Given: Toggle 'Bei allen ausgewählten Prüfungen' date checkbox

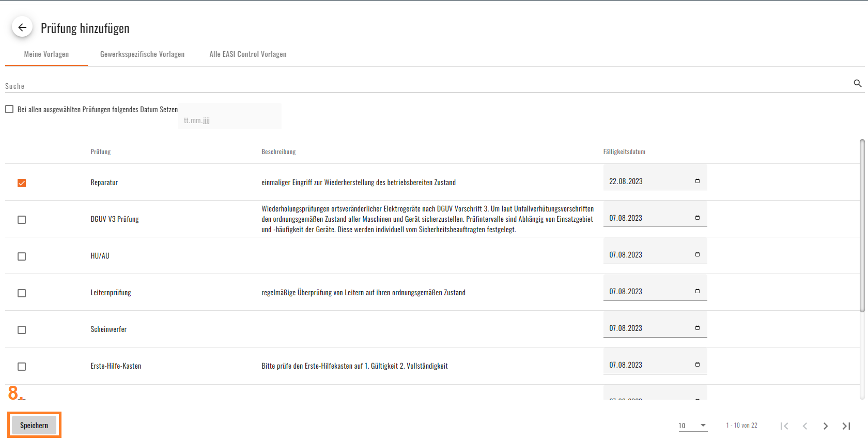Looking at the screenshot, I should (x=9, y=109).
